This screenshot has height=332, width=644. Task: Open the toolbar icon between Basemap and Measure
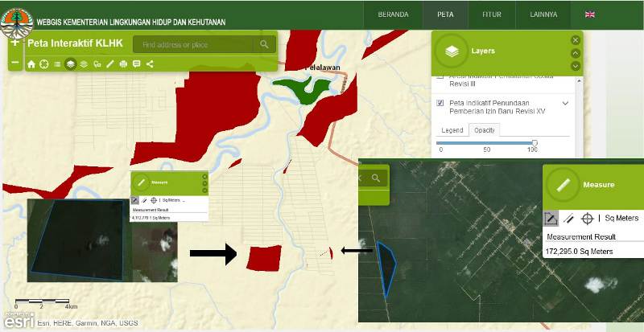[97, 64]
